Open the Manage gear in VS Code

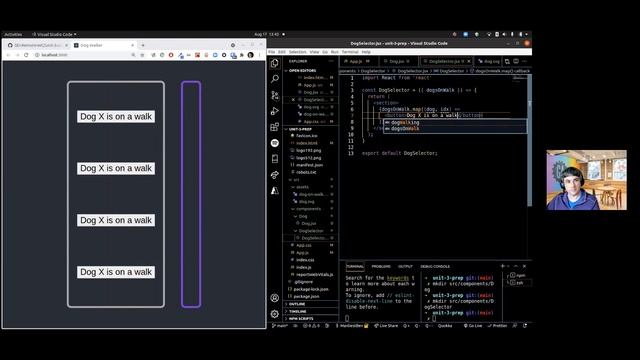(275, 314)
